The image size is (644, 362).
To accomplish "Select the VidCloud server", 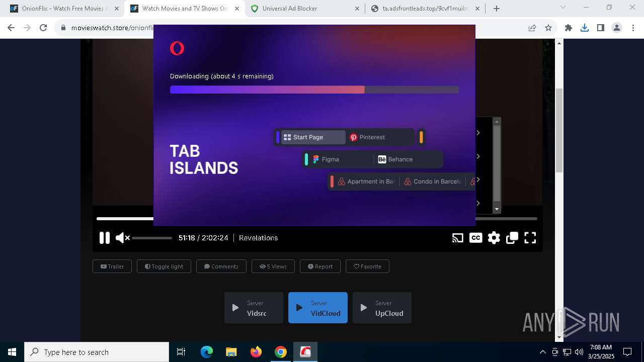I will pyautogui.click(x=318, y=308).
